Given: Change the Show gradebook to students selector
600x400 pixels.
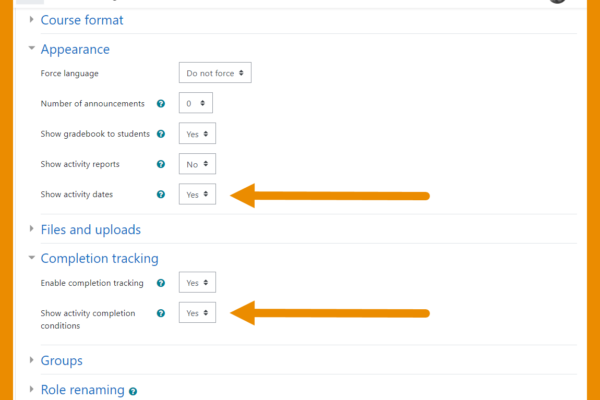Looking at the screenshot, I should click(x=197, y=133).
